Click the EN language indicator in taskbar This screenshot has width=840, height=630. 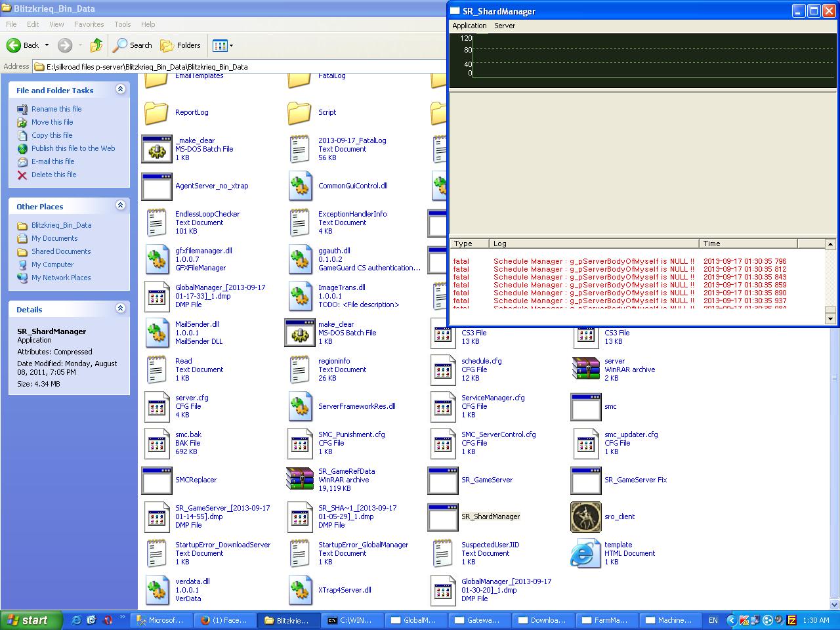point(713,620)
